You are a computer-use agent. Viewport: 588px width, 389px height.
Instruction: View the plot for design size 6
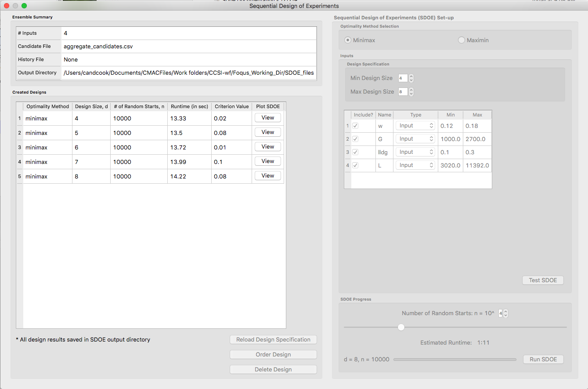(268, 147)
